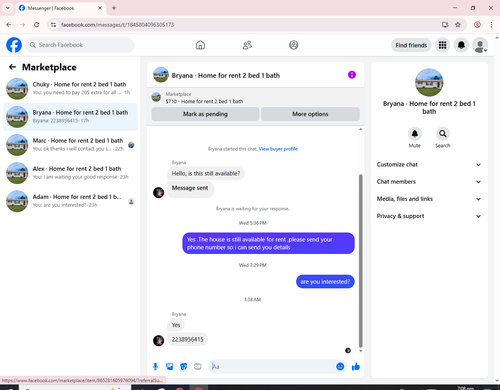Open large listing thumbnail in right panel
Image resolution: width=500 pixels, height=390 pixels.
click(429, 83)
